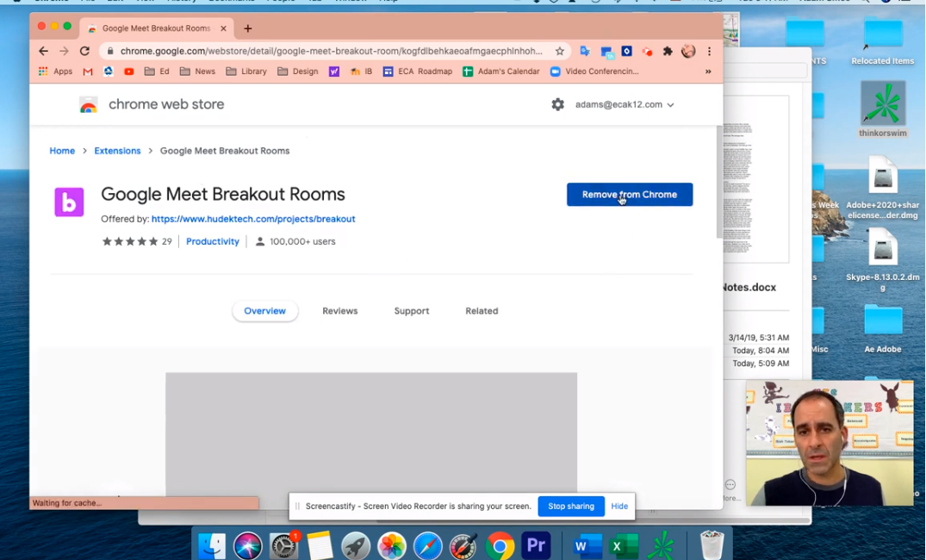This screenshot has height=560, width=926.
Task: Open Microsoft Excel from the dock
Action: 624,545
